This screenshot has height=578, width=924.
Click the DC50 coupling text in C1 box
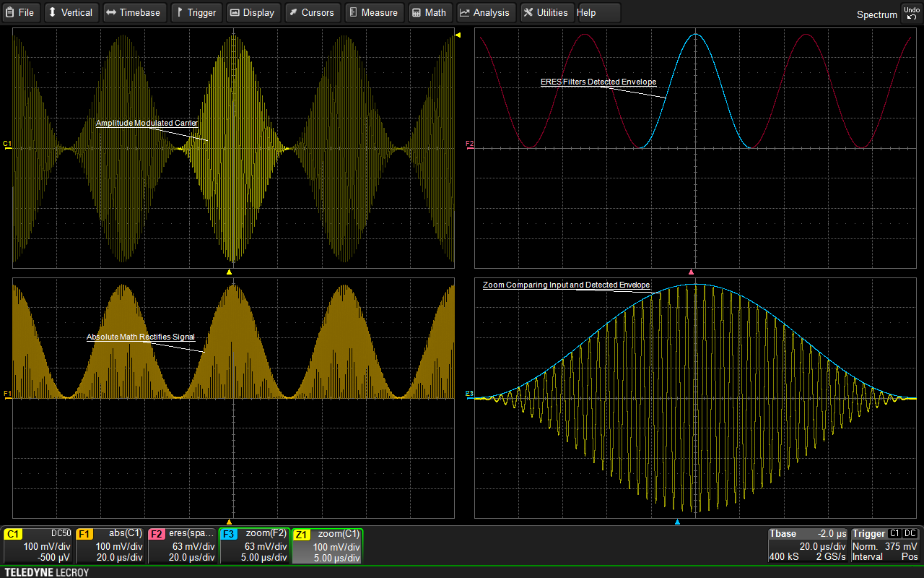click(x=61, y=533)
